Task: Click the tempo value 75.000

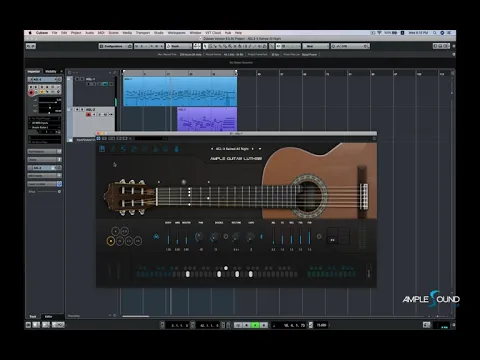Action: (x=321, y=325)
